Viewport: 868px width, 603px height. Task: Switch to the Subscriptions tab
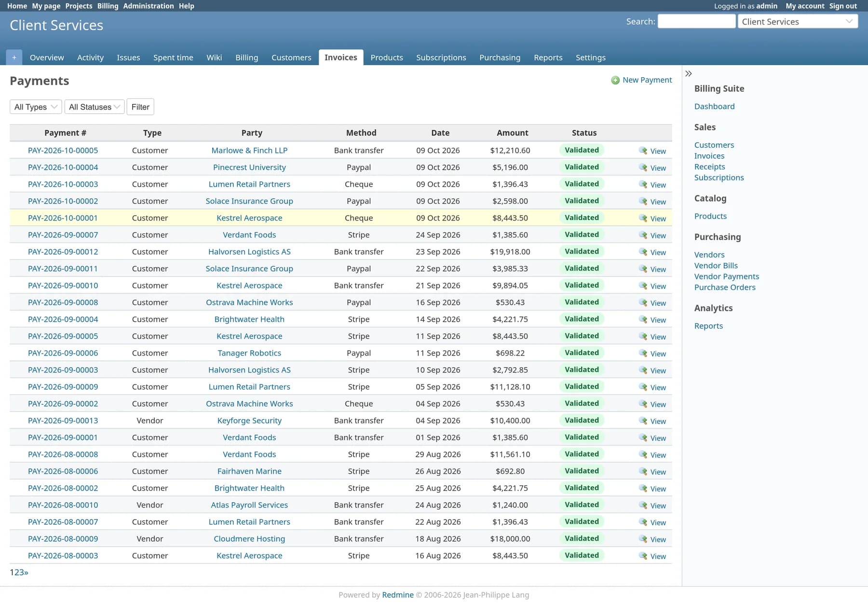click(x=441, y=57)
